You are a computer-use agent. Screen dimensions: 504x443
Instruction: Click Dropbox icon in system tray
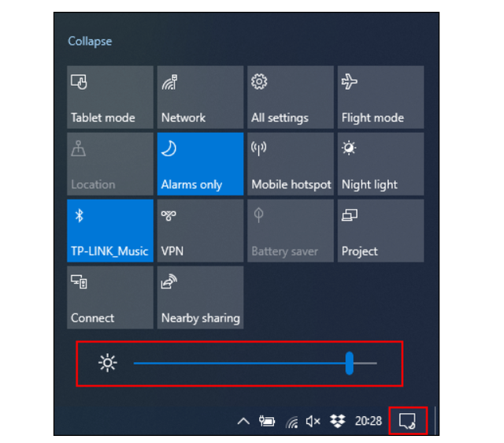[x=337, y=421]
